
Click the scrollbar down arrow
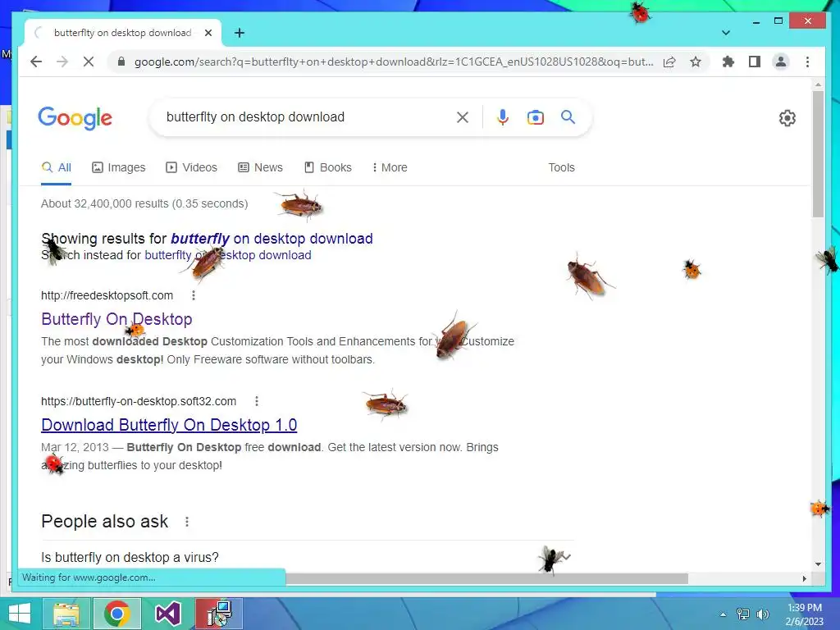click(818, 564)
